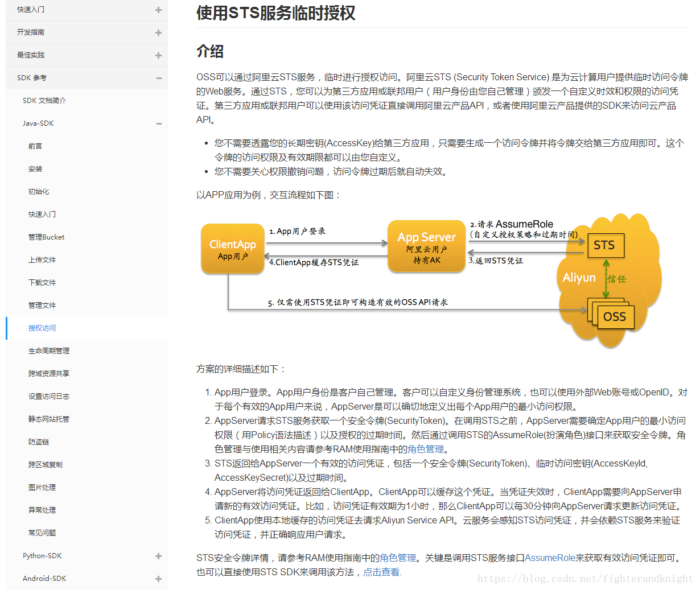The image size is (700, 590).
Task: Click the diagram label 4.ClientApp缓存STS凭证
Action: 314,262
